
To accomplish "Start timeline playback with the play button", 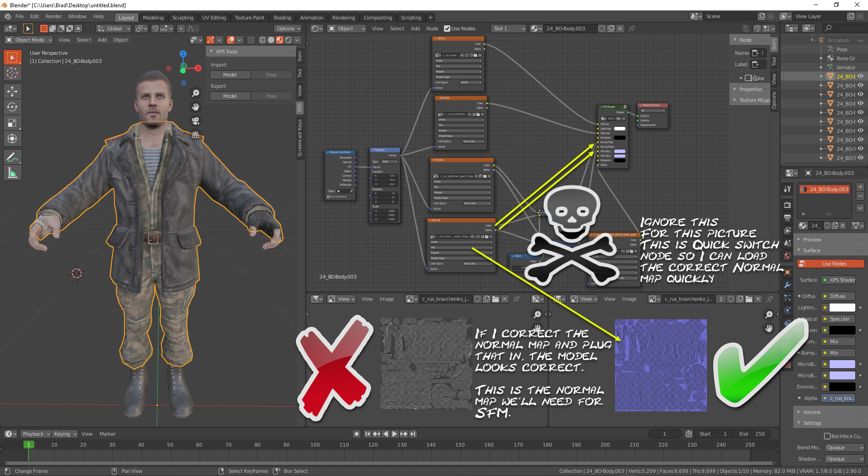I will coord(395,434).
